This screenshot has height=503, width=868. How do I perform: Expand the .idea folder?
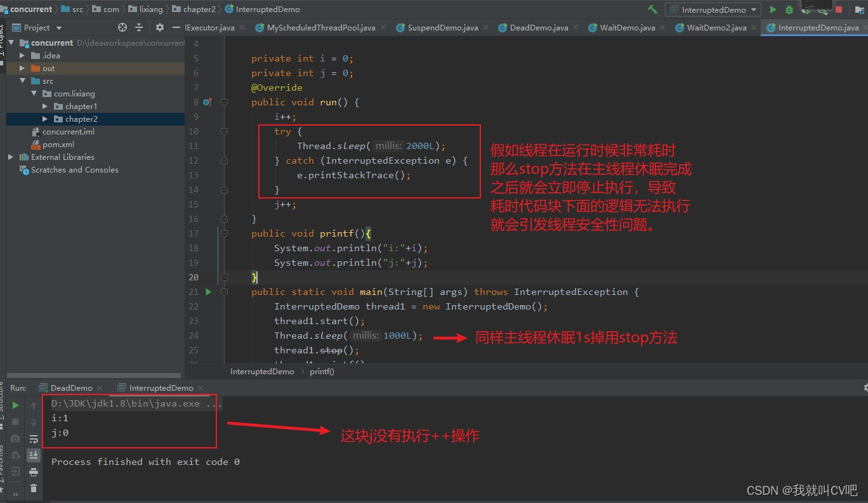[x=23, y=56]
